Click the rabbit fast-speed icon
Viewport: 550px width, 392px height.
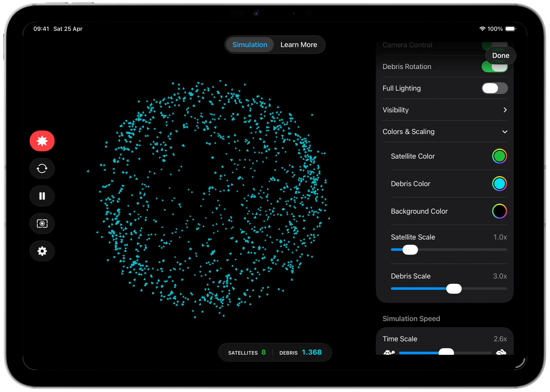coord(501,352)
